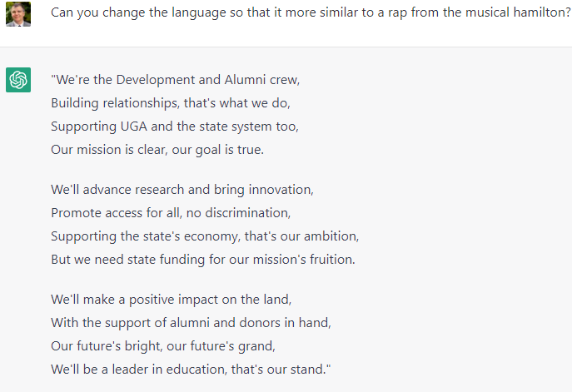Image resolution: width=572 pixels, height=392 pixels.
Task: Click the line "Building relationships, that's what we do"
Action: [171, 103]
